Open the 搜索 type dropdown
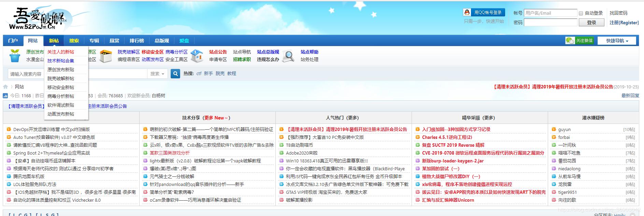The width and height of the screenshot is (644, 216). tap(157, 74)
